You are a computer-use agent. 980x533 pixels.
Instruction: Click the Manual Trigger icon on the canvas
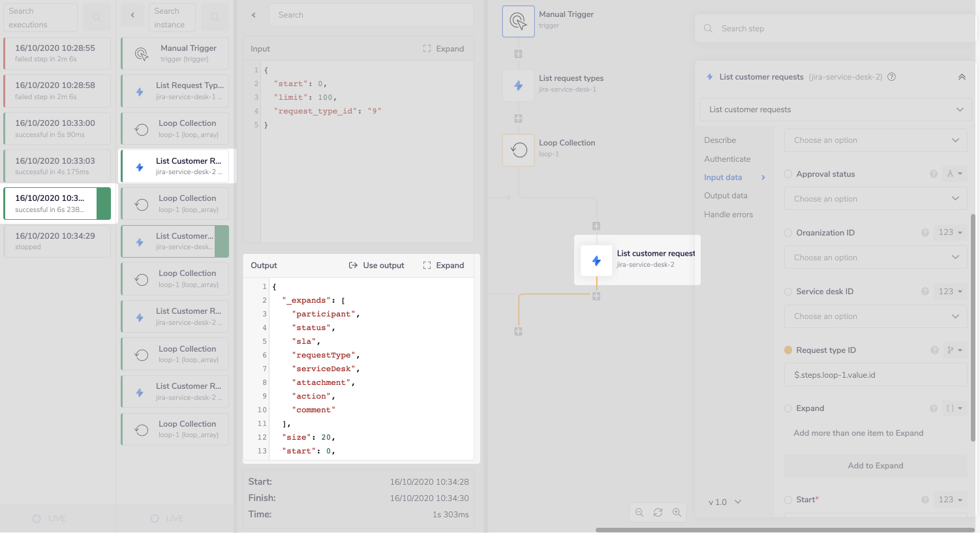point(518,21)
